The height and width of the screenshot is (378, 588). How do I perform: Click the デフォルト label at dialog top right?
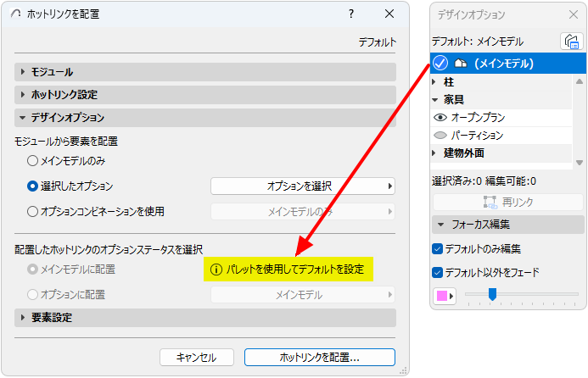pos(378,42)
